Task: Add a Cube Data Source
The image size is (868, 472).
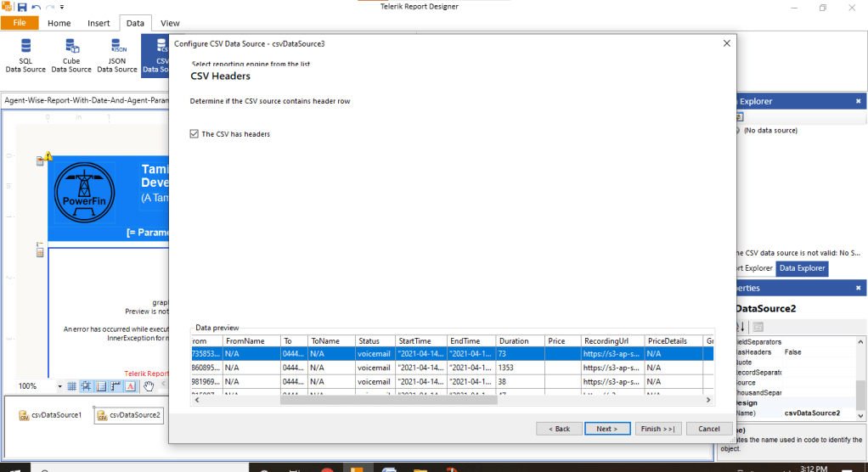Action: point(71,55)
